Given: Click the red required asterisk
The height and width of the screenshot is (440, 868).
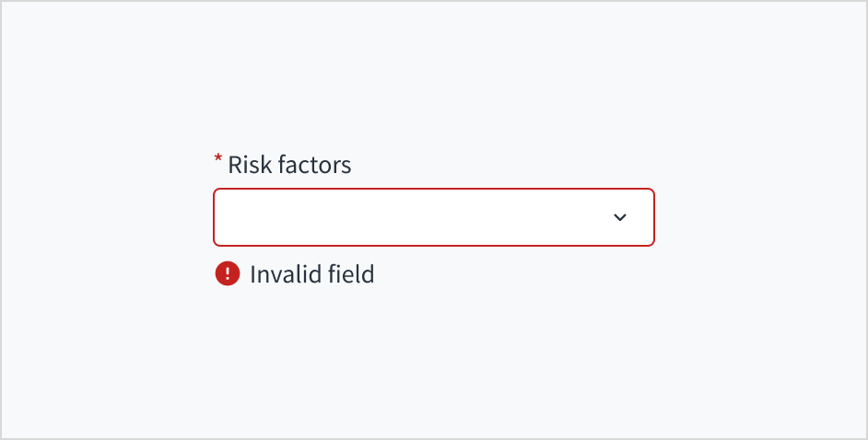Looking at the screenshot, I should point(218,161).
